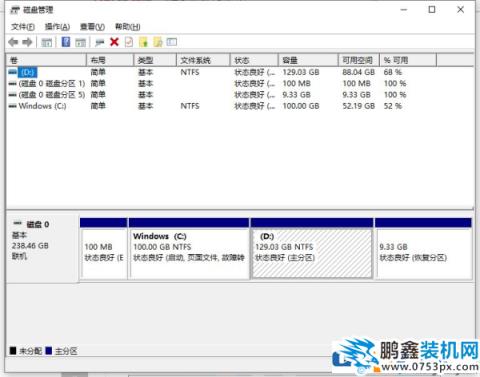Select the 9.33 GB recovery partition block
Viewport: 480px width, 377px height.
(x=423, y=248)
